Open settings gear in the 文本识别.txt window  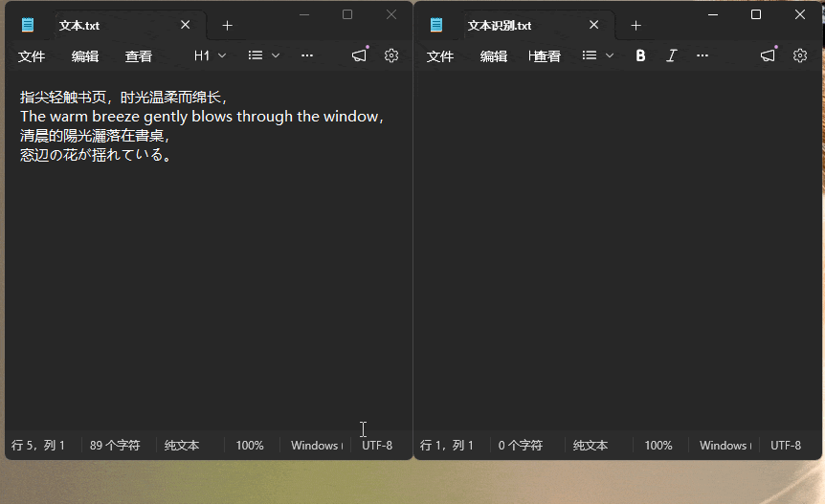(800, 55)
